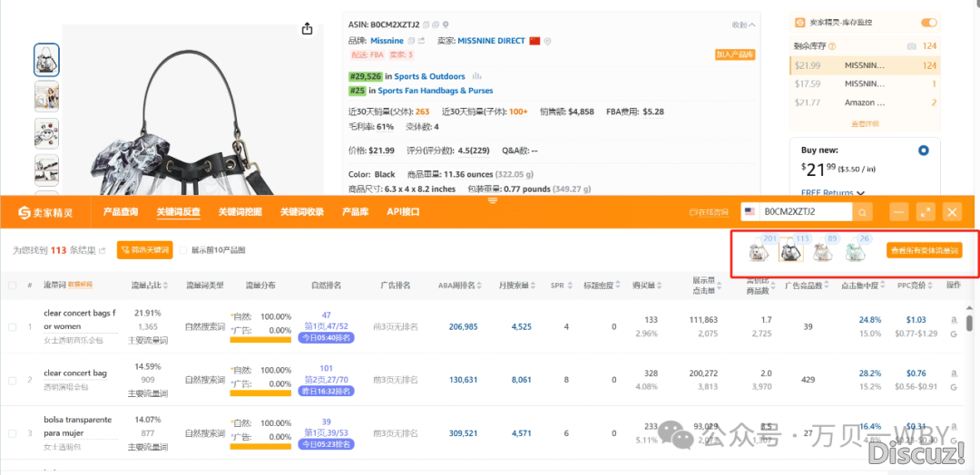Click the pin icon after the ASIN
Viewport: 980px width, 475px height.
click(446, 25)
